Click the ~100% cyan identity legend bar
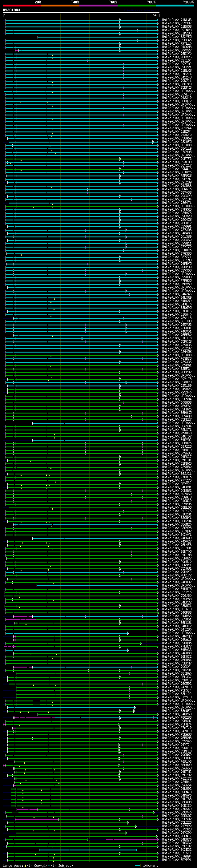197x868 pixels. (x=175, y=6)
